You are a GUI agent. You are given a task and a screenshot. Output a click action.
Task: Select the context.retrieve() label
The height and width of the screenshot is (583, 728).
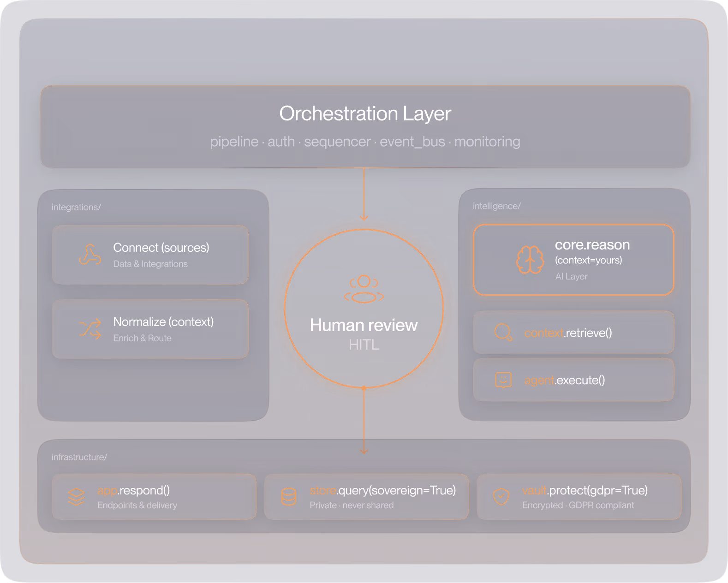point(568,333)
